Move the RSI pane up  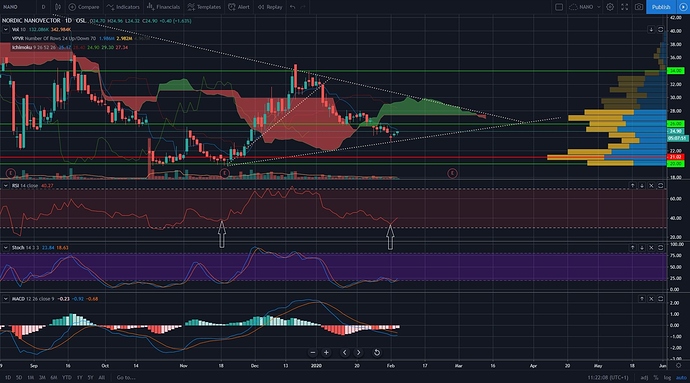(632, 186)
